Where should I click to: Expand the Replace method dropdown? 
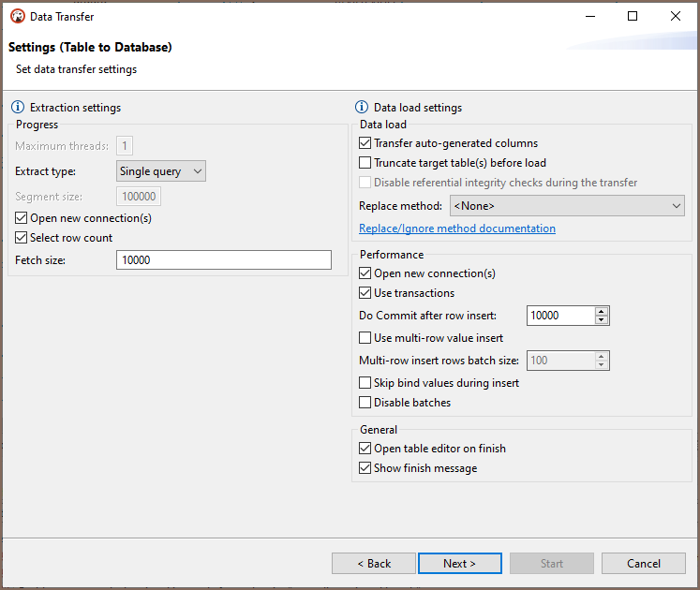(x=567, y=206)
